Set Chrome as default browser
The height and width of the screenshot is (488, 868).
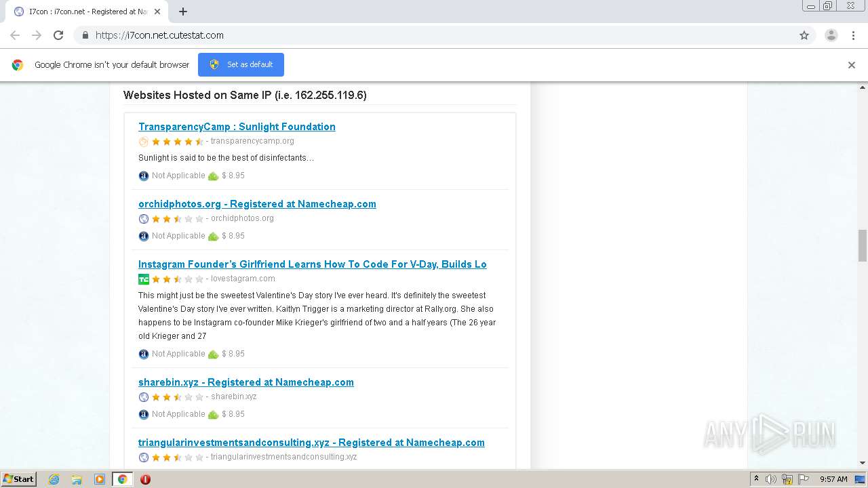pos(241,64)
